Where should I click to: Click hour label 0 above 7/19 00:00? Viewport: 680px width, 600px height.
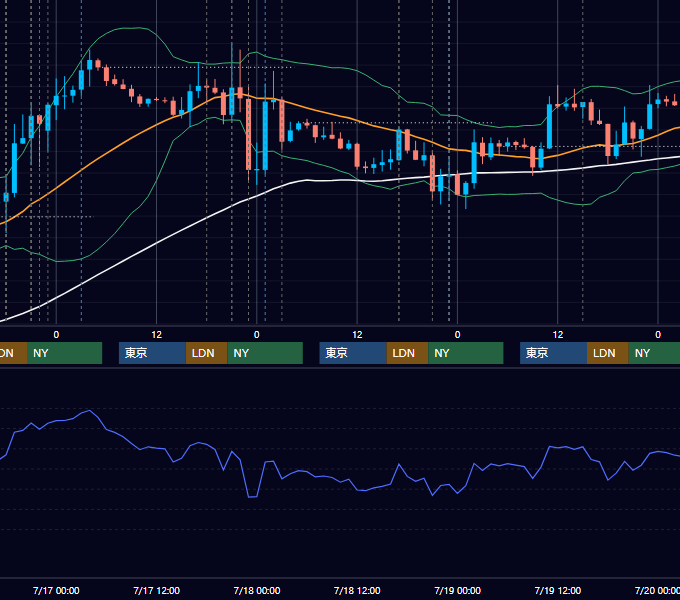pyautogui.click(x=457, y=335)
